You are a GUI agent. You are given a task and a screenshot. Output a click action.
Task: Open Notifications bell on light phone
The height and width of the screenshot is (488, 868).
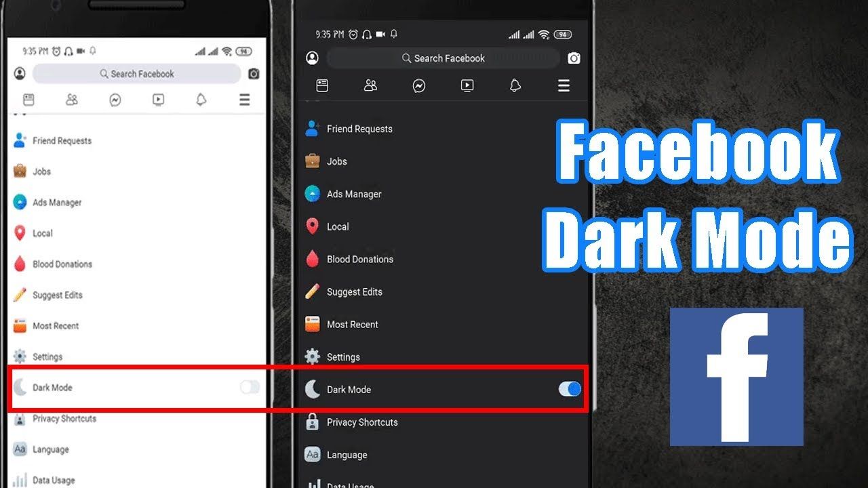coord(201,100)
